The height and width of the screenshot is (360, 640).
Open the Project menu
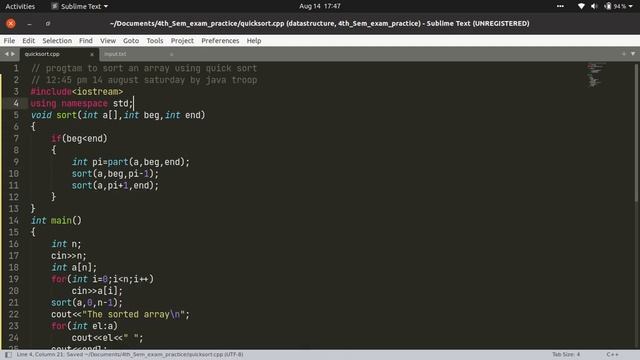point(182,40)
